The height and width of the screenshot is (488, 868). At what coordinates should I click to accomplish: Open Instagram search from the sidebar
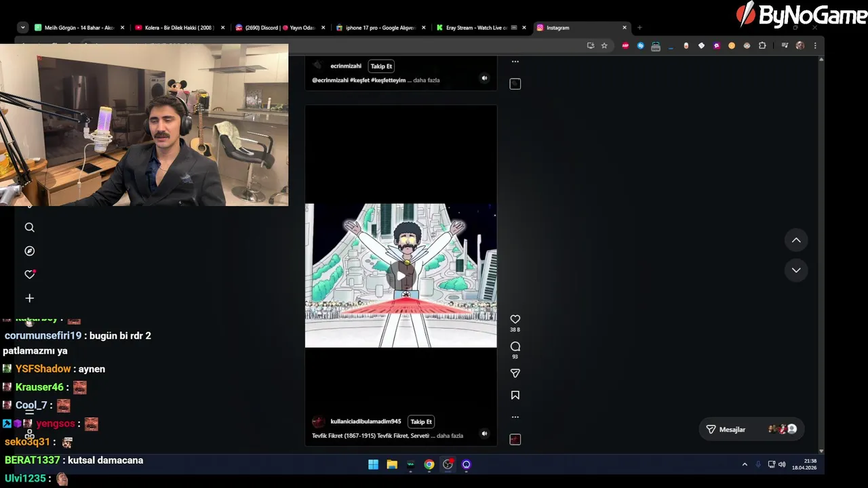click(x=29, y=228)
